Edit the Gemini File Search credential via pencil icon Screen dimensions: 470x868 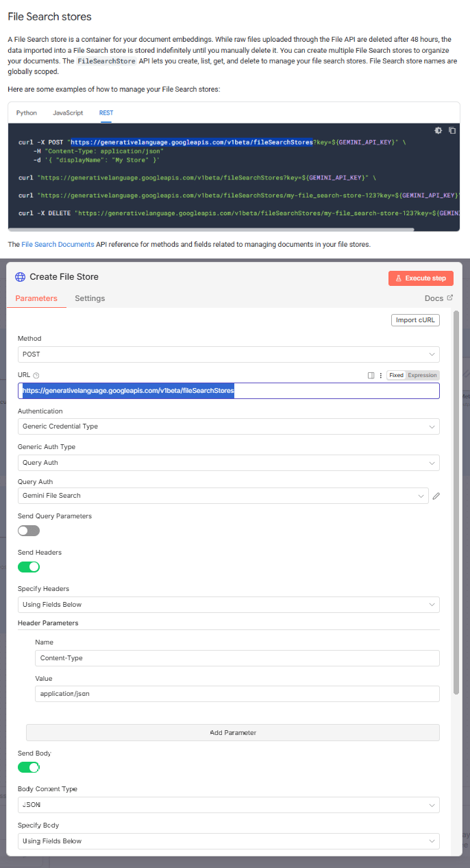pyautogui.click(x=436, y=496)
